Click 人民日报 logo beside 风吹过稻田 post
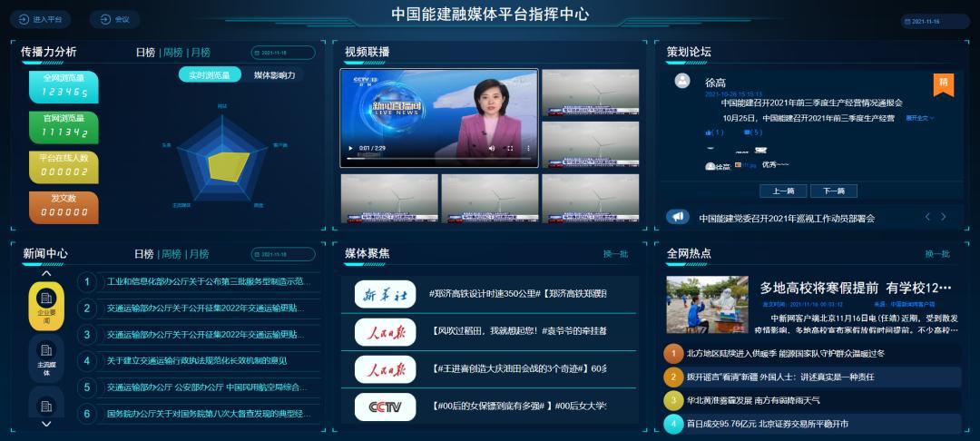 [385, 332]
